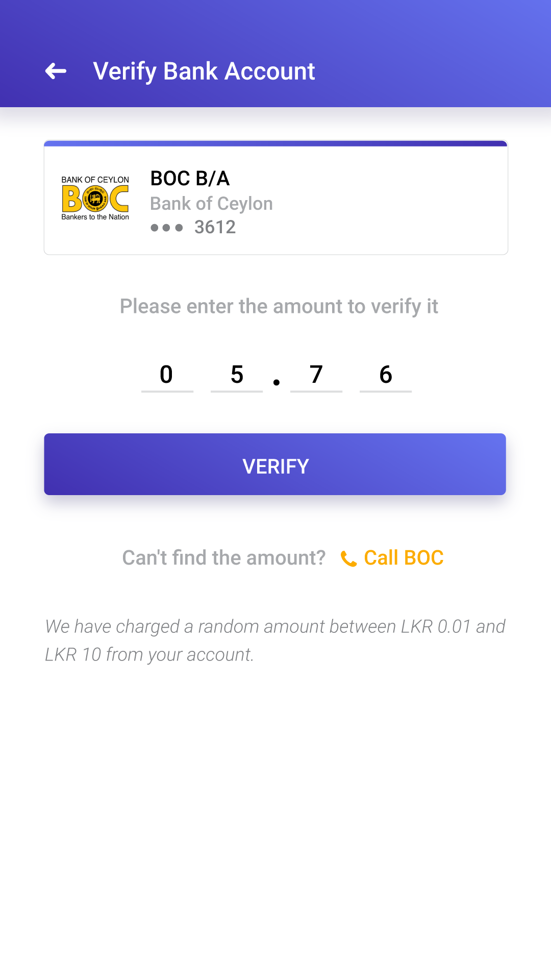This screenshot has width=551, height=980.
Task: Tap the 'Can't find the amount?' text
Action: tap(223, 558)
